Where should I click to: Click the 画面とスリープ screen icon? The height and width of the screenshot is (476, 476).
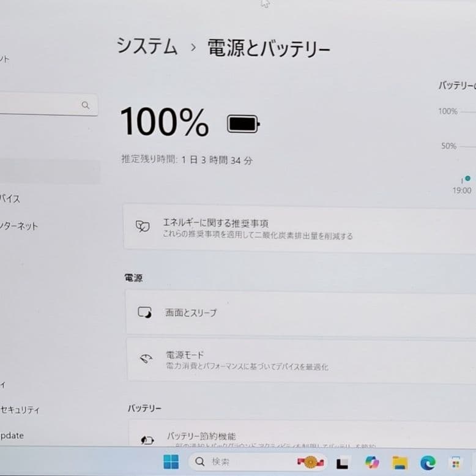145,313
